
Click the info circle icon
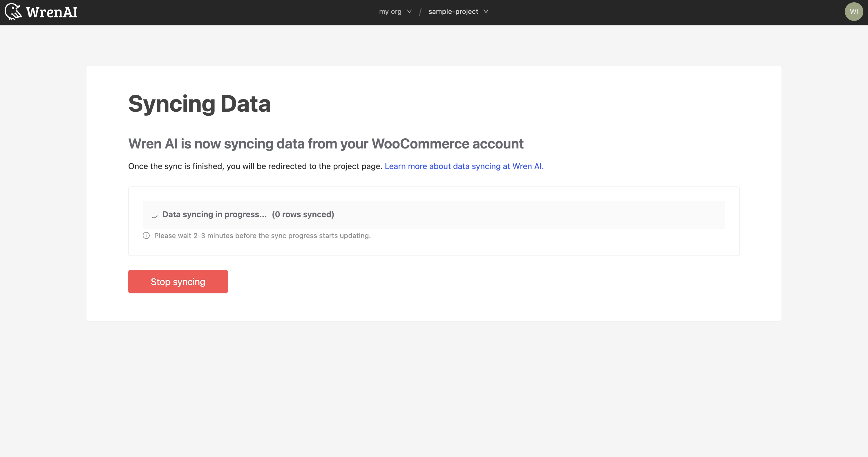click(x=147, y=235)
